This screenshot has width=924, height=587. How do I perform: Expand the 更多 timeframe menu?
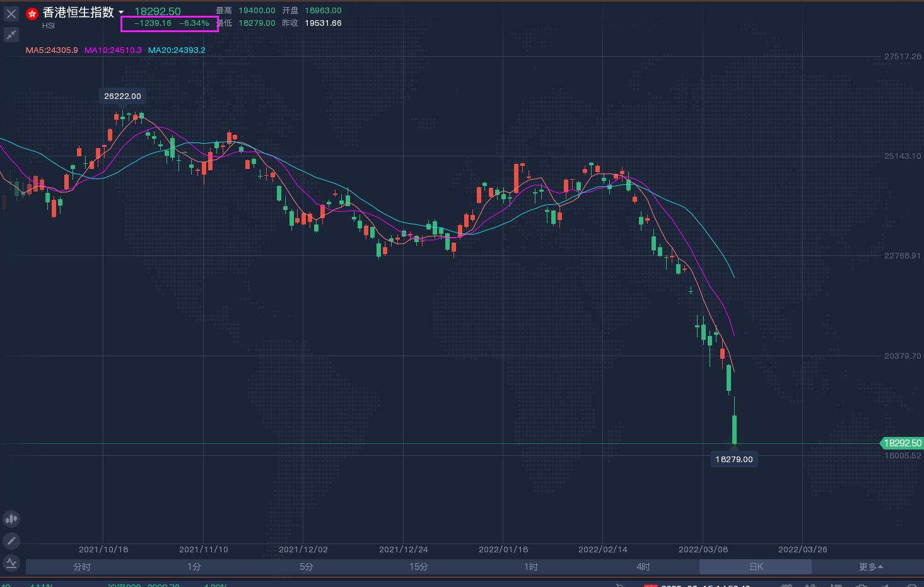coord(870,567)
